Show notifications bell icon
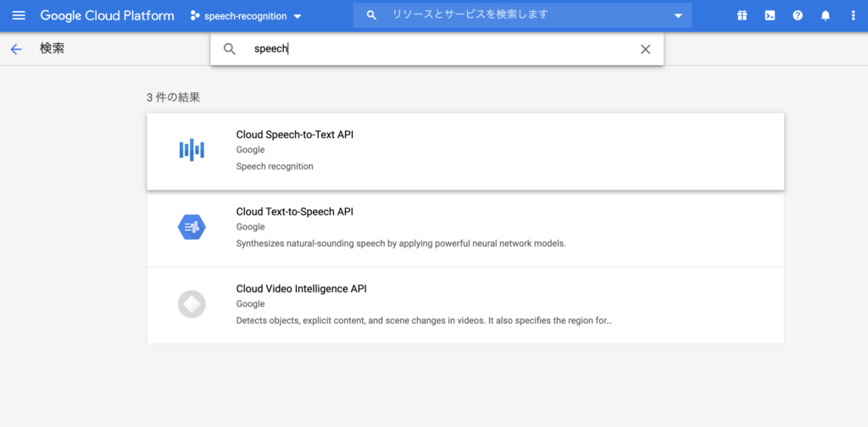 [826, 15]
